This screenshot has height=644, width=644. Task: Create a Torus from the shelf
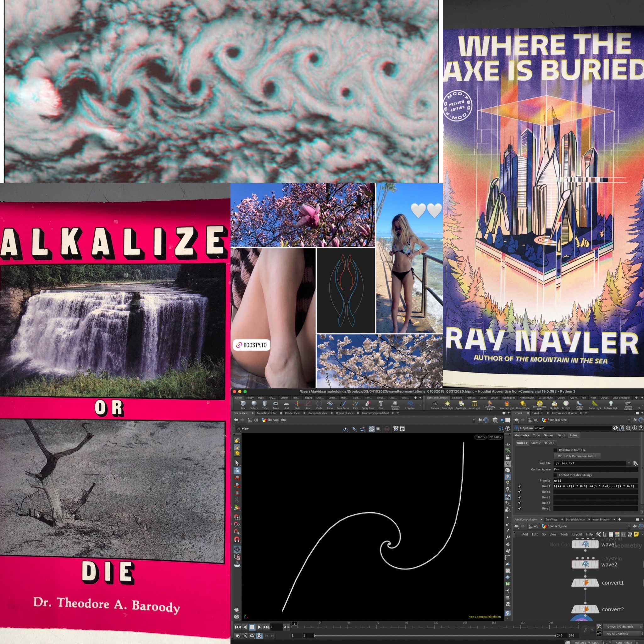[x=276, y=404]
